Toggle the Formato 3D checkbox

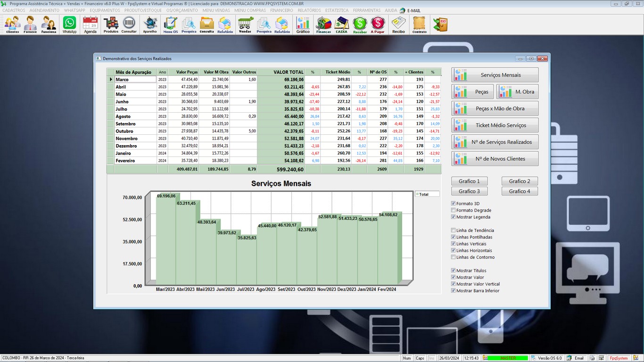454,204
